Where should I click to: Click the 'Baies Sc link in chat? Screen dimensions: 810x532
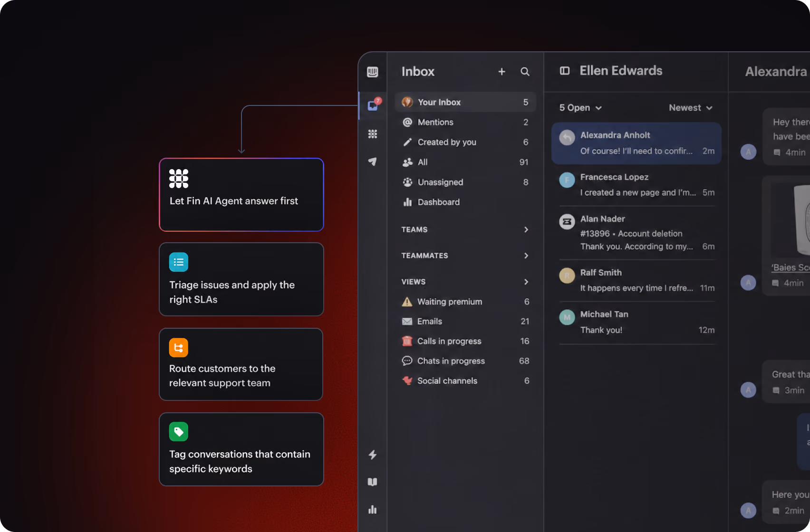[790, 267]
